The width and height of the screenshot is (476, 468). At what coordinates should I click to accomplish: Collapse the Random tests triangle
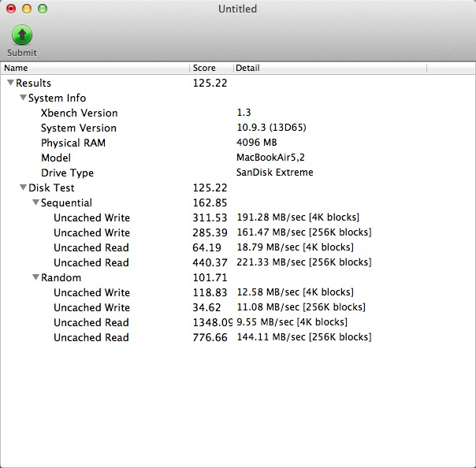click(35, 277)
